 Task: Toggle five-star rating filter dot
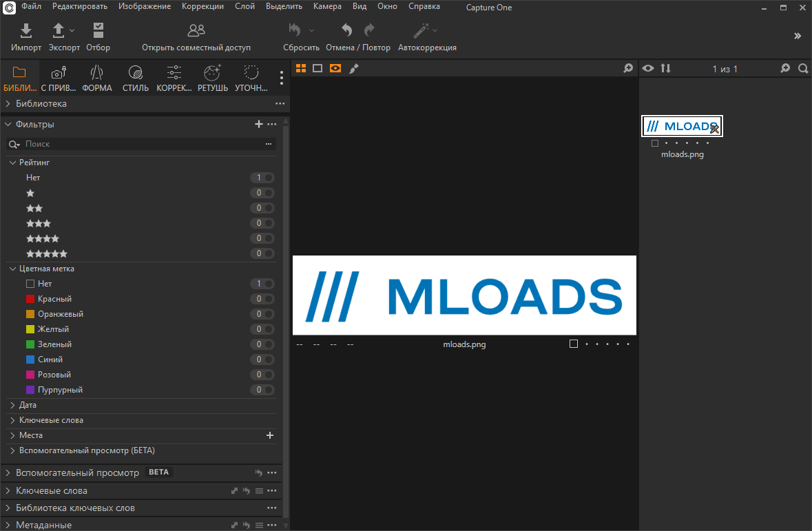point(269,253)
